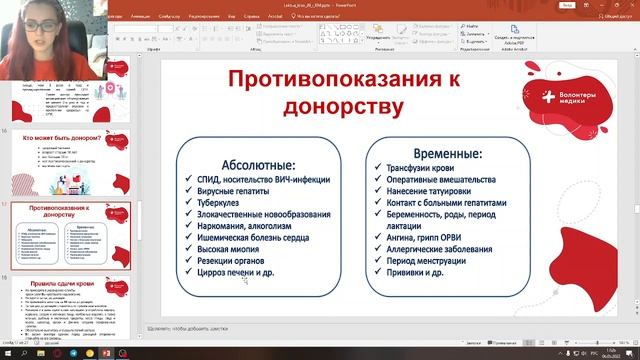
Task: Open the font size combo box
Action: [166, 29]
